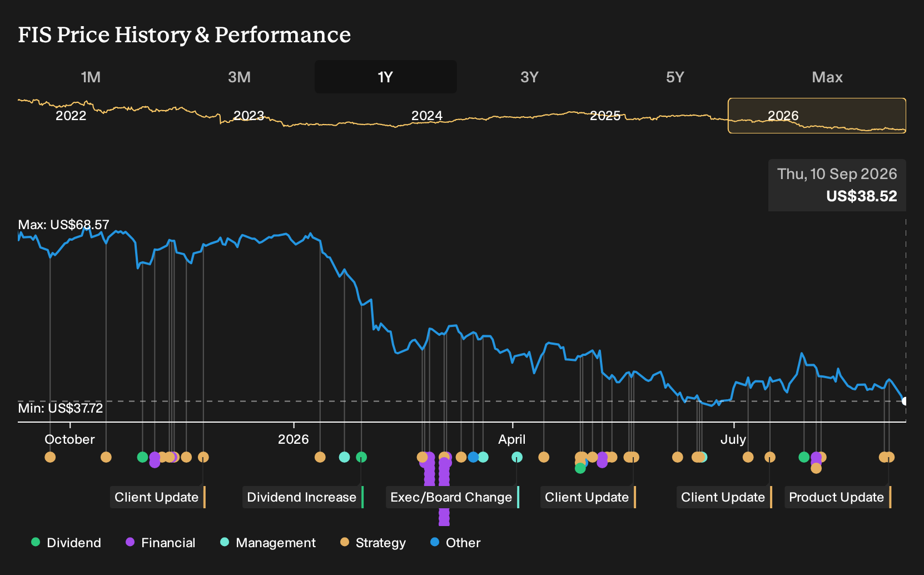The height and width of the screenshot is (575, 924).
Task: Click the 'July' axis label
Action: pyautogui.click(x=733, y=439)
